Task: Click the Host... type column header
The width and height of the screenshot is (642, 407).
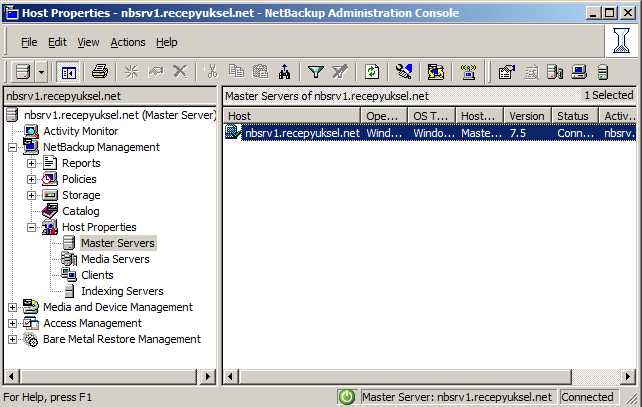Action: coord(480,116)
